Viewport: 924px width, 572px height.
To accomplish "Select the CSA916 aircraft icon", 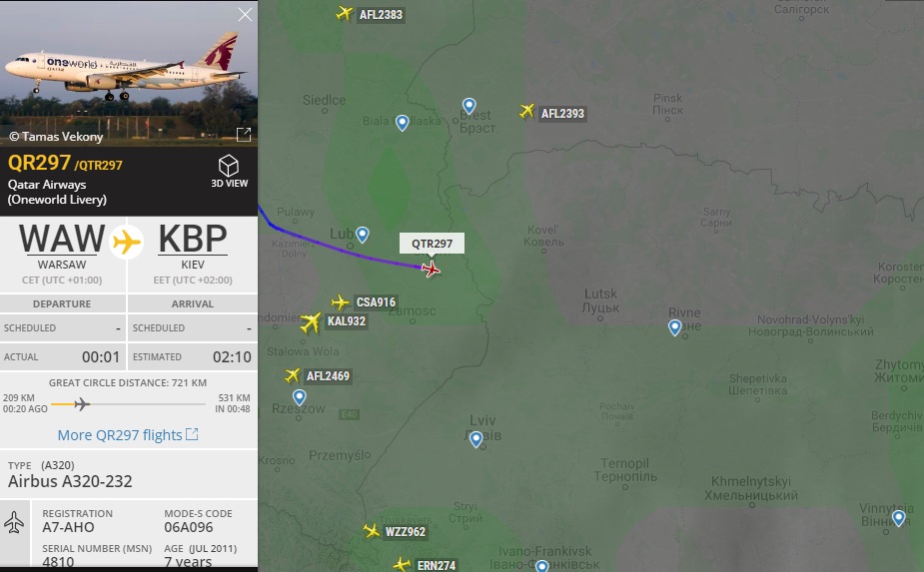I will [x=340, y=302].
